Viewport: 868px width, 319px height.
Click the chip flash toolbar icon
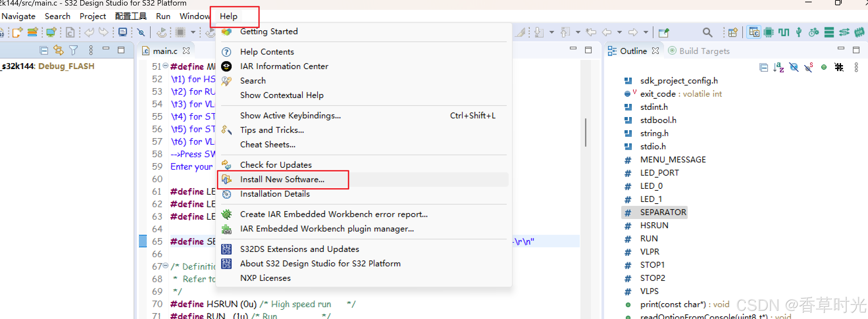(x=180, y=32)
